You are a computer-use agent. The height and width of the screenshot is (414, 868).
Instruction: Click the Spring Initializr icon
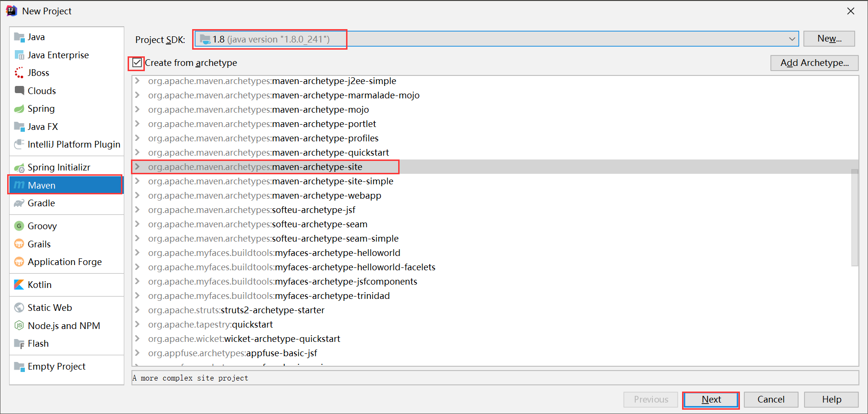point(19,167)
